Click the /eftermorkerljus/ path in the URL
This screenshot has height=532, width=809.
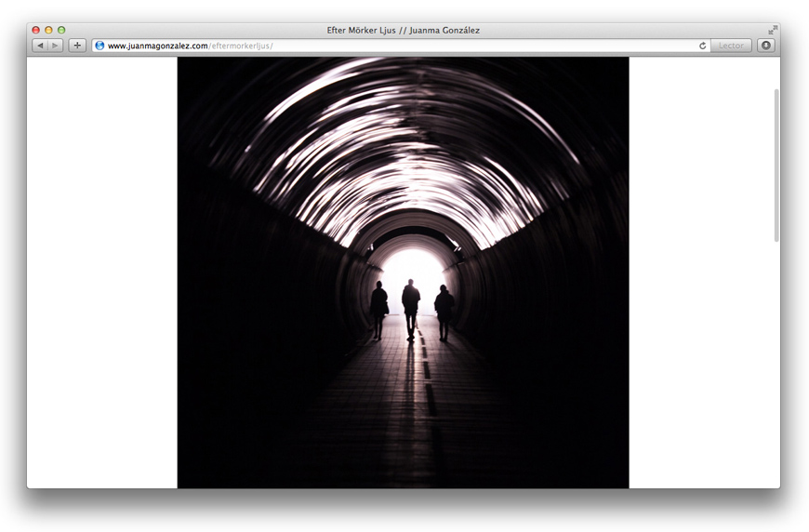point(241,46)
